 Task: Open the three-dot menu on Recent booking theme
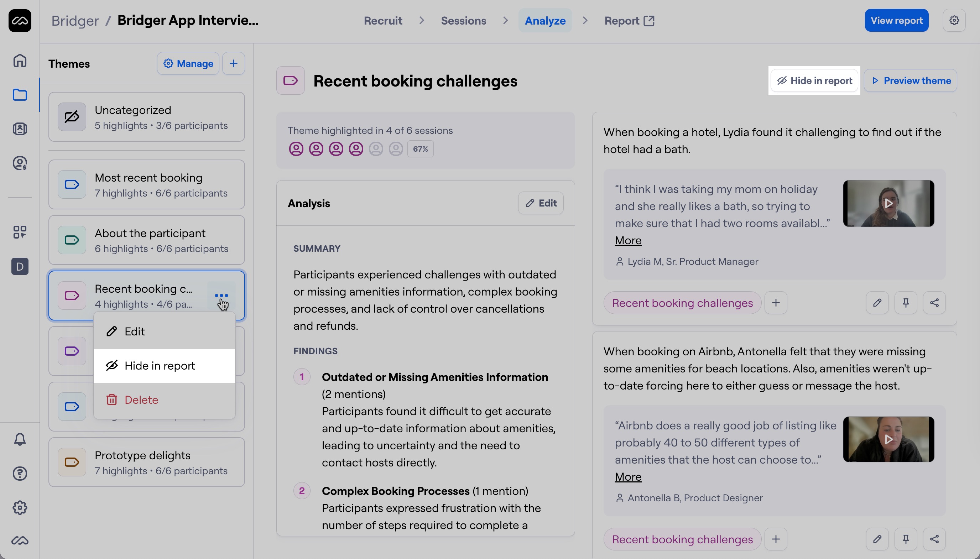222,295
